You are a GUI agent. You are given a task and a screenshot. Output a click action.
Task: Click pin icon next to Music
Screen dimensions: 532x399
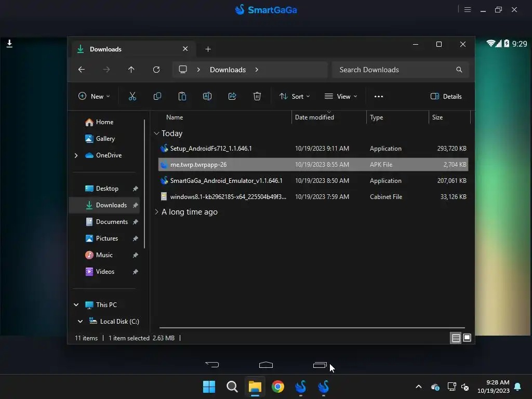tap(136, 255)
